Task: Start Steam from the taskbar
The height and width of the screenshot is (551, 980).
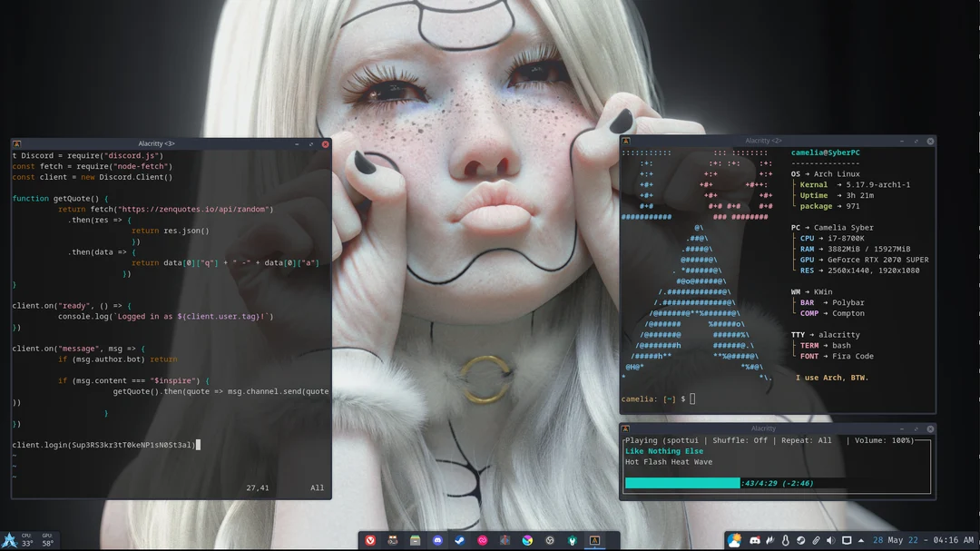Action: [x=460, y=540]
